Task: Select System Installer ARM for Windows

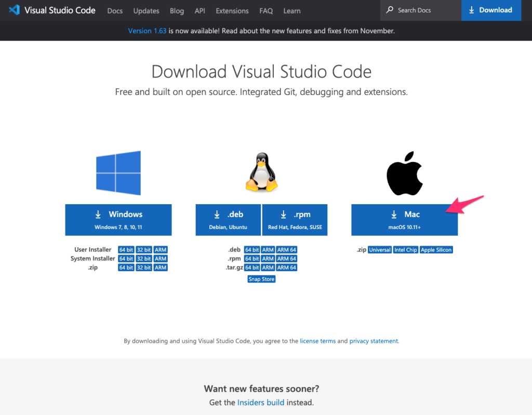Action: click(x=161, y=259)
